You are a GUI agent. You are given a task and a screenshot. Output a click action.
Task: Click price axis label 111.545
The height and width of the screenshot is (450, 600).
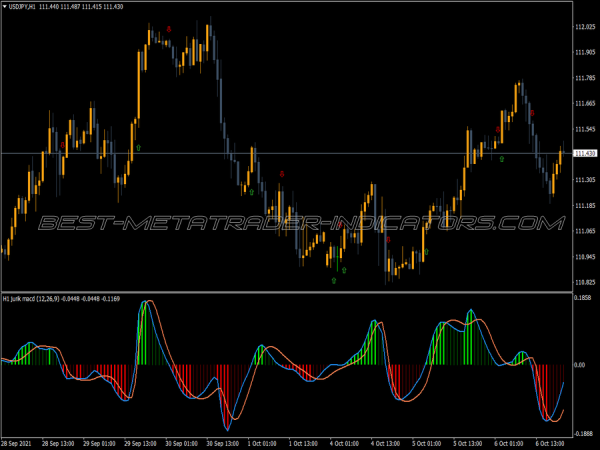tap(585, 129)
